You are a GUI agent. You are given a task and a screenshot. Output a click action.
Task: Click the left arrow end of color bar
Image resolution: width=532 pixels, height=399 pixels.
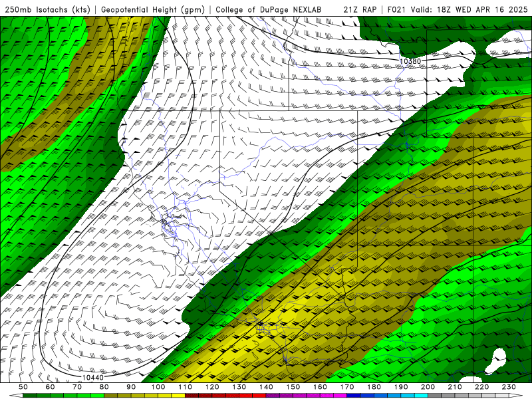click(16, 396)
